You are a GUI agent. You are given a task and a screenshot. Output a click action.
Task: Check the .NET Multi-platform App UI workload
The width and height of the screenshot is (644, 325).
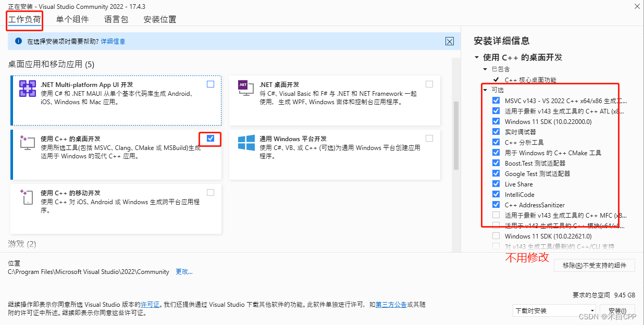(x=210, y=84)
